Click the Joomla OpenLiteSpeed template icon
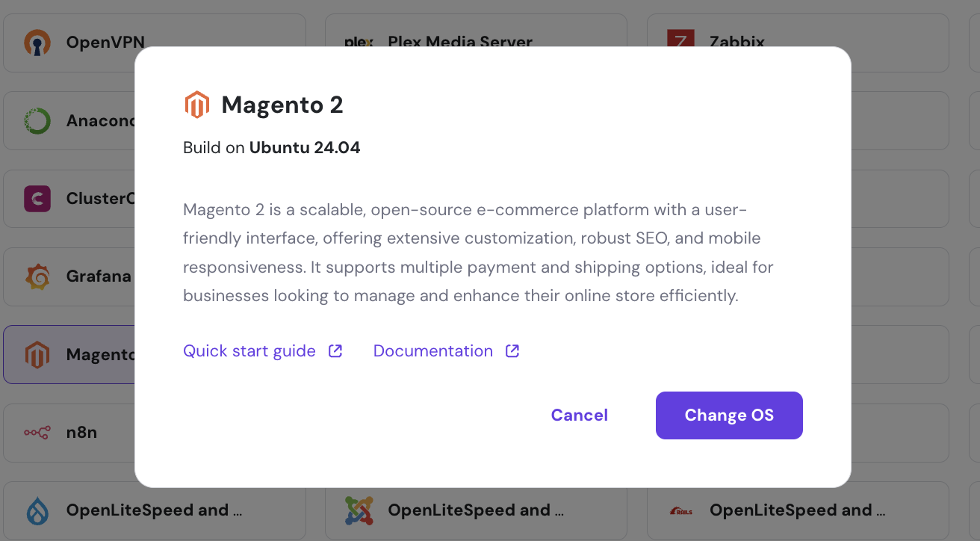The image size is (980, 541). click(358, 510)
